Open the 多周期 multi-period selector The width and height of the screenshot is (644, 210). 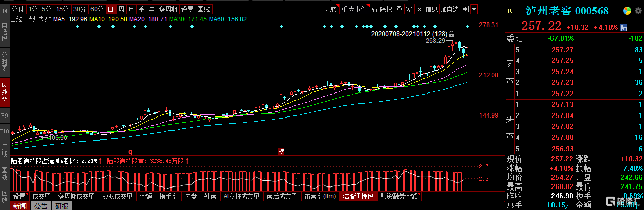coord(168,9)
